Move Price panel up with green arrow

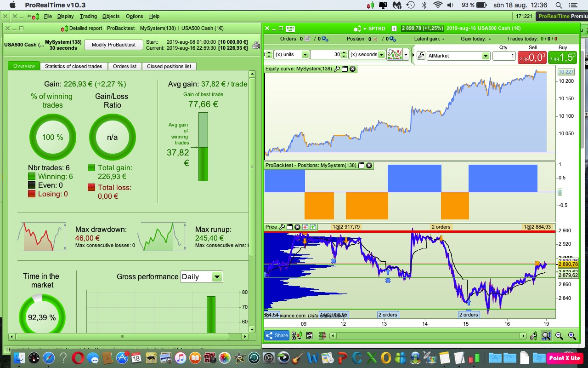tap(313, 227)
